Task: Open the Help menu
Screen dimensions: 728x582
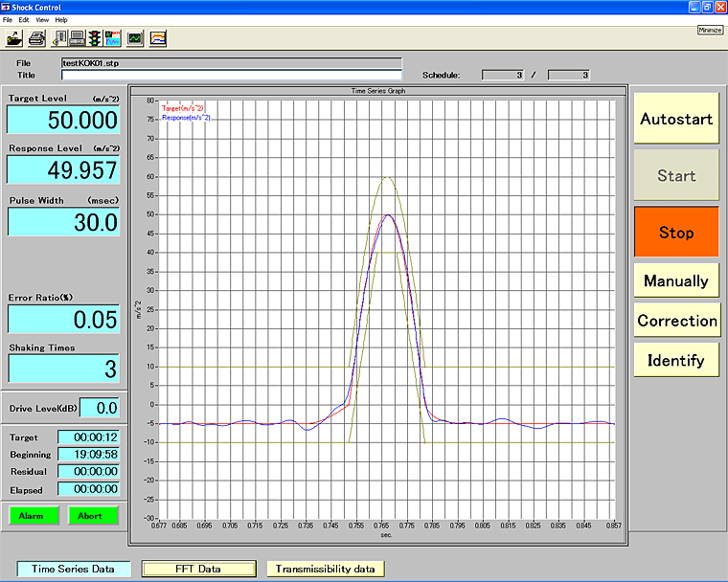Action: tap(61, 20)
